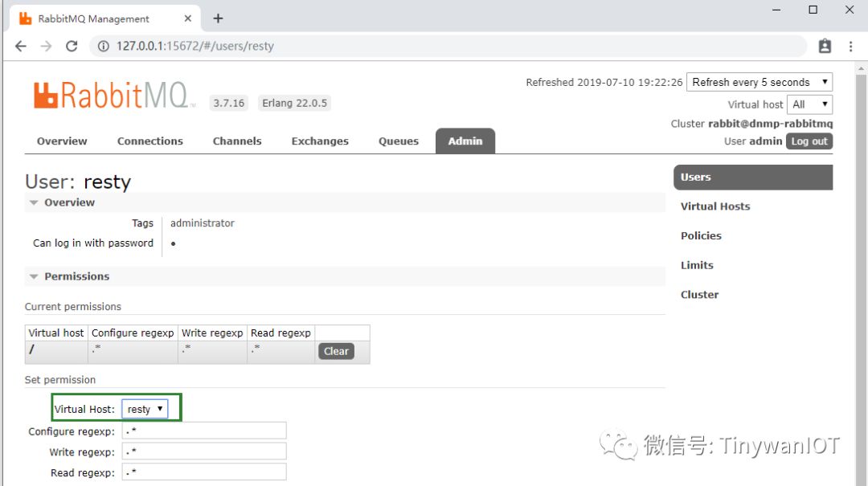Screen dimensions: 868x486
Task: Click the virtual host / table cell
Action: (x=56, y=352)
